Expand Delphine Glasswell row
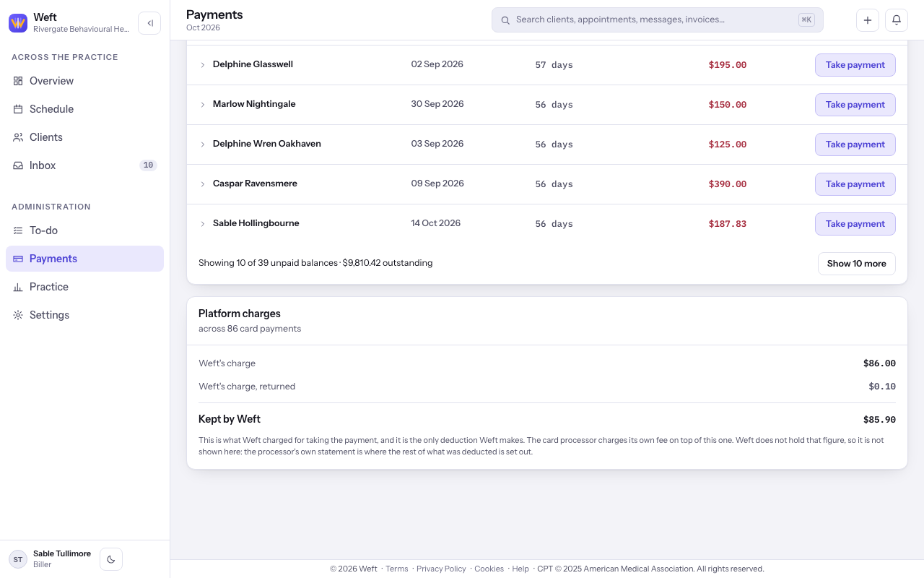This screenshot has width=924, height=578. click(x=203, y=65)
